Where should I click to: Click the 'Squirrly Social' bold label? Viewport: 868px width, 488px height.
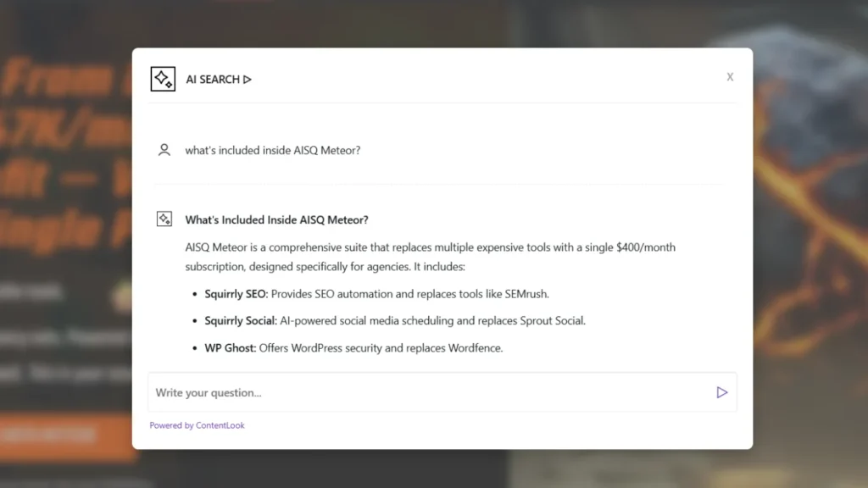tap(242, 320)
